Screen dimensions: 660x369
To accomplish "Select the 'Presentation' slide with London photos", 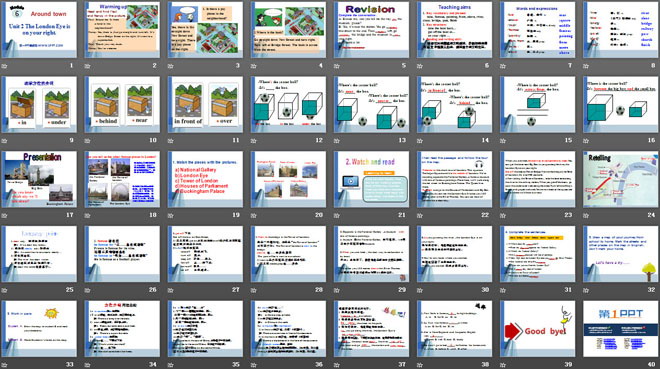I will tap(39, 179).
